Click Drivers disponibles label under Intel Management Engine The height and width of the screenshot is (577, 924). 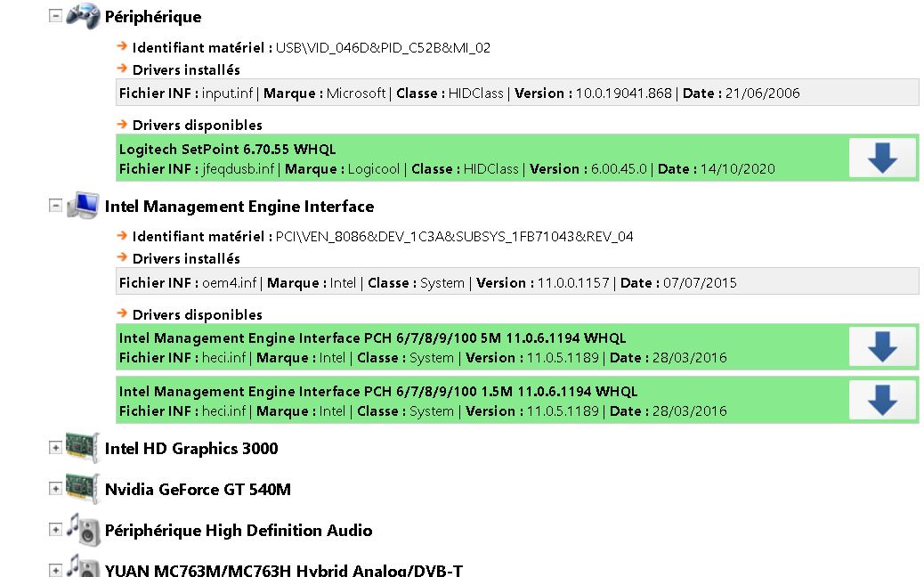pyautogui.click(x=198, y=314)
